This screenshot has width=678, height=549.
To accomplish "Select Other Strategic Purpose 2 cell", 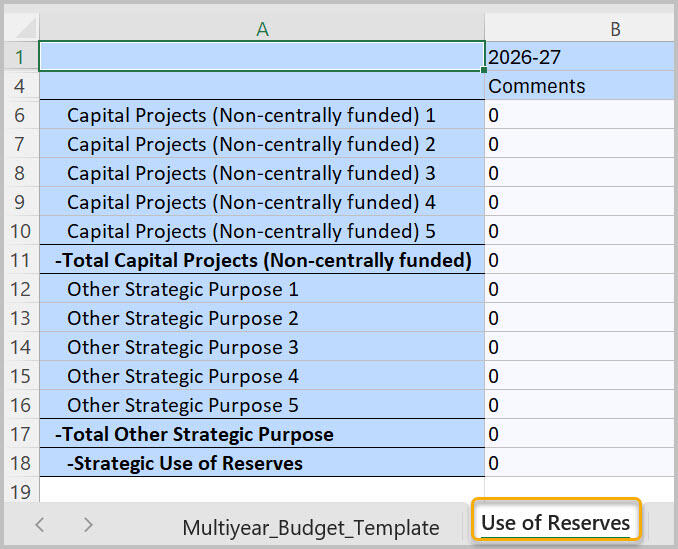I will [262, 318].
